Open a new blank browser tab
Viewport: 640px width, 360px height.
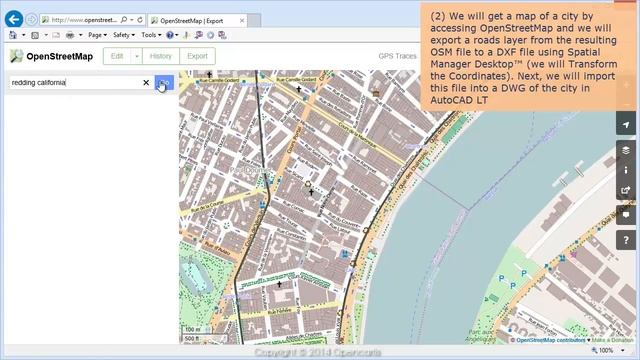(x=254, y=20)
